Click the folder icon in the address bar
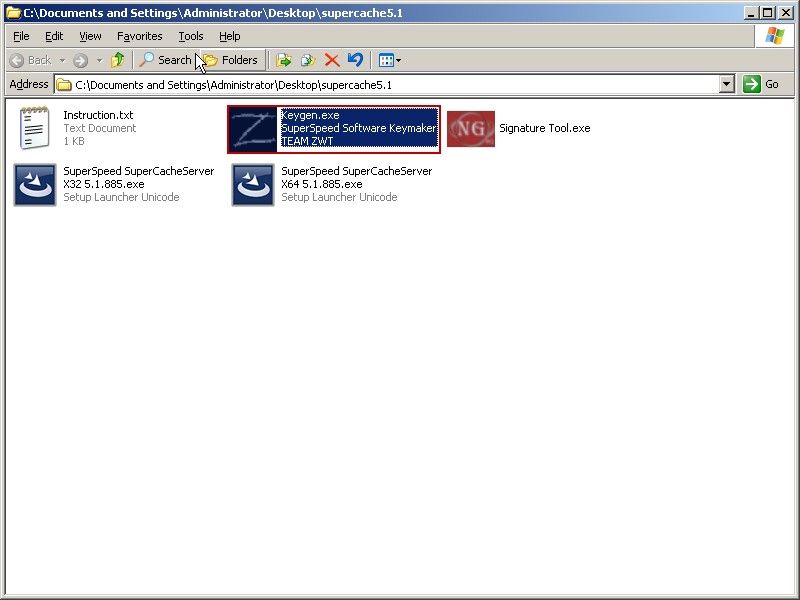This screenshot has width=800, height=600. pyautogui.click(x=64, y=85)
